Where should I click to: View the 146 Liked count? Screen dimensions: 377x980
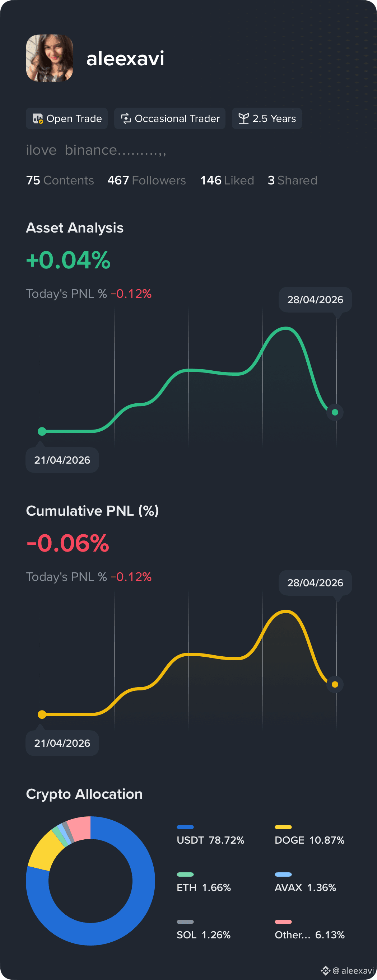tap(227, 180)
